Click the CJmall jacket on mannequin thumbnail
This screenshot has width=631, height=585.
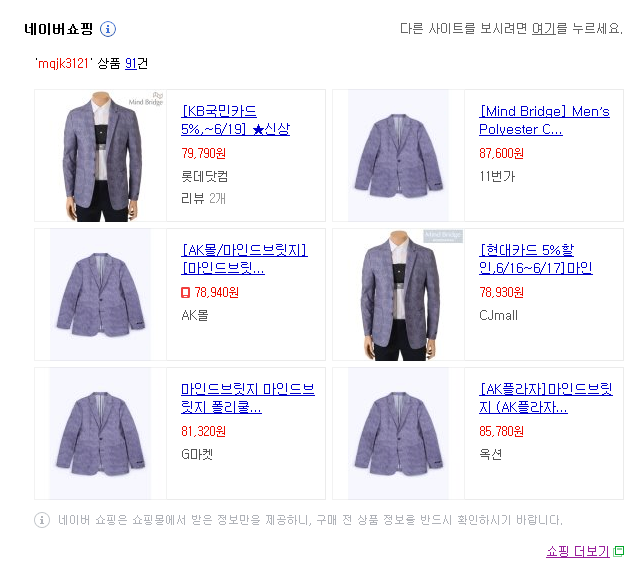coord(398,295)
